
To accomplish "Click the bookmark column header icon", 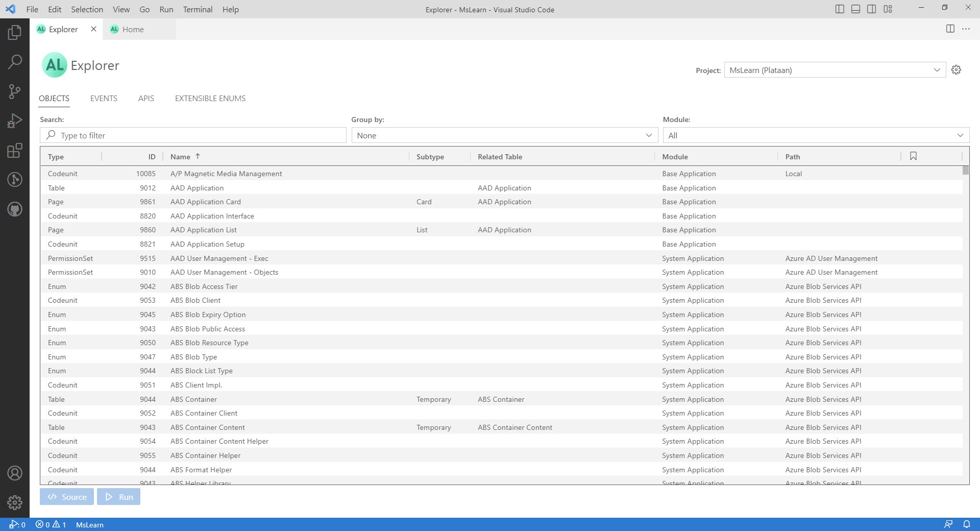I will tap(913, 156).
